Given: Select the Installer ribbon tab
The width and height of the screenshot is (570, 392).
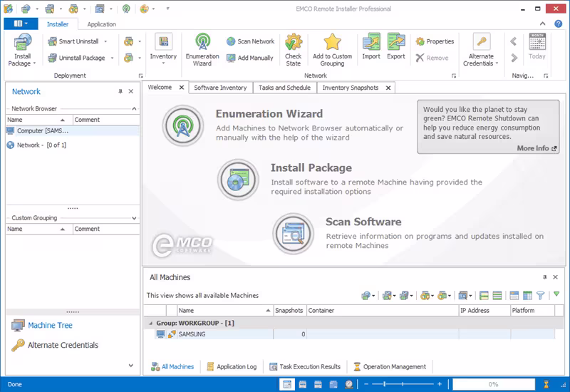Looking at the screenshot, I should coord(58,24).
